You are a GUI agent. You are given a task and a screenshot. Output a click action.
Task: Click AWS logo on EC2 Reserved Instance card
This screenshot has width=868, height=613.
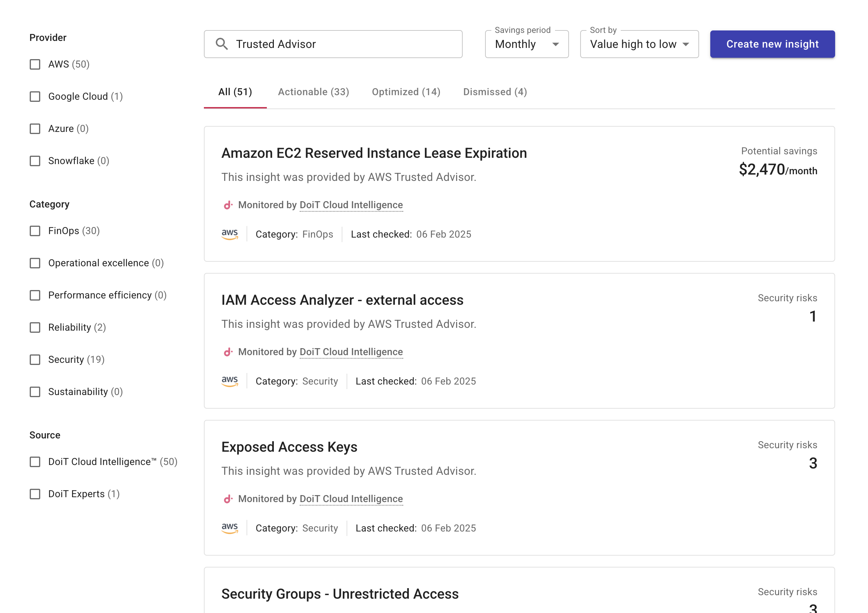pyautogui.click(x=229, y=234)
